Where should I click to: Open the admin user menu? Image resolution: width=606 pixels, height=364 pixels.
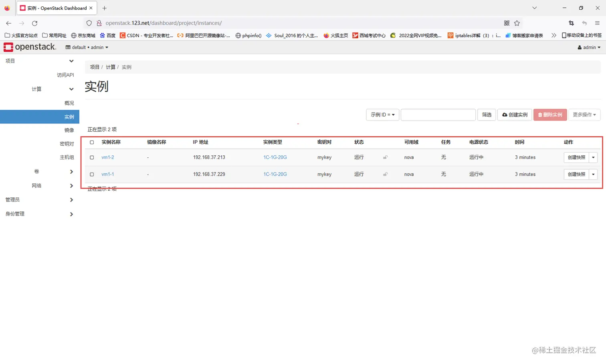589,47
